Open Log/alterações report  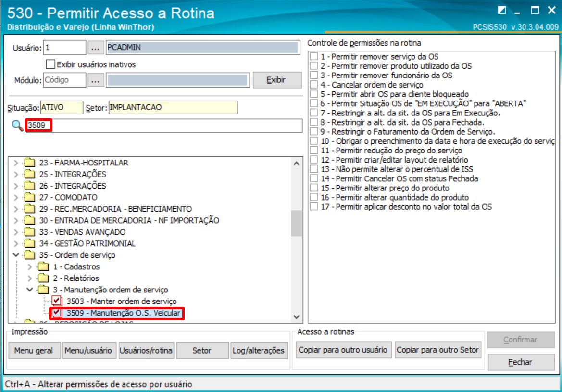click(259, 351)
